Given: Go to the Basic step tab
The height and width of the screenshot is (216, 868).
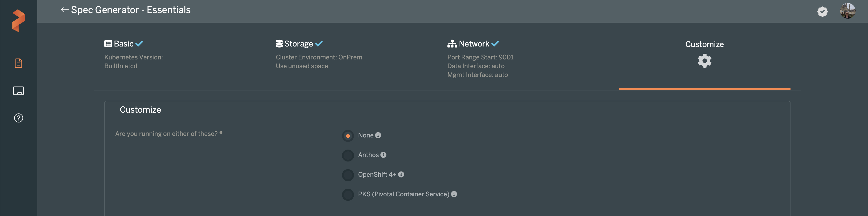Looking at the screenshot, I should pyautogui.click(x=124, y=44).
